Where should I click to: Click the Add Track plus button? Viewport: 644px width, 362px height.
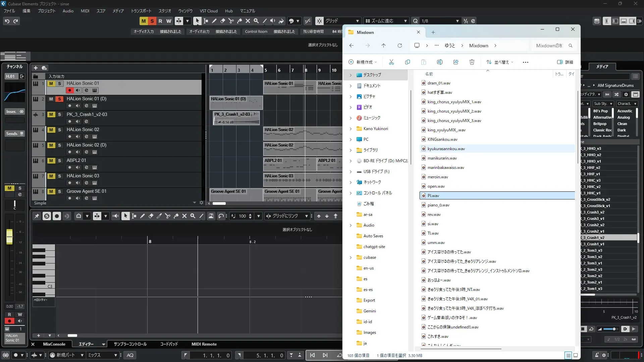point(36,68)
